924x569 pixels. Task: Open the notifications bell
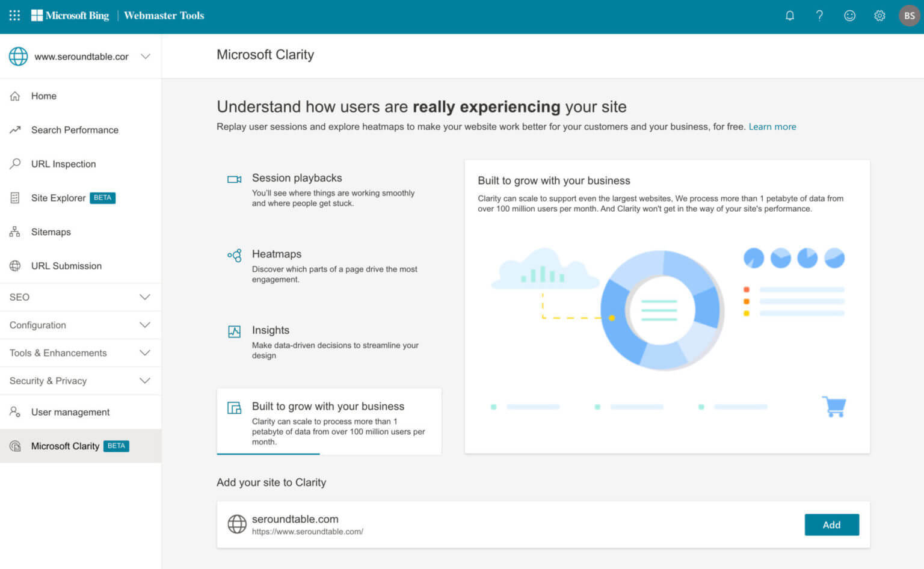click(x=790, y=16)
